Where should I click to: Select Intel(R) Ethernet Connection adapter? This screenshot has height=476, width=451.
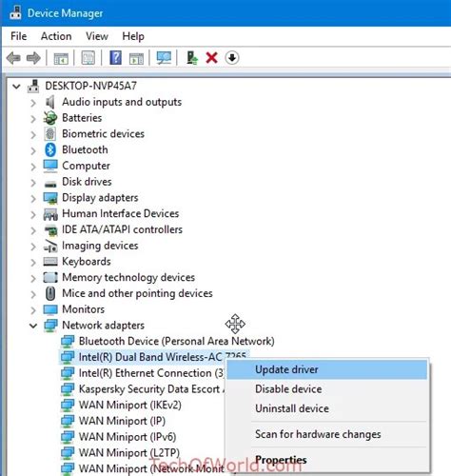151,373
